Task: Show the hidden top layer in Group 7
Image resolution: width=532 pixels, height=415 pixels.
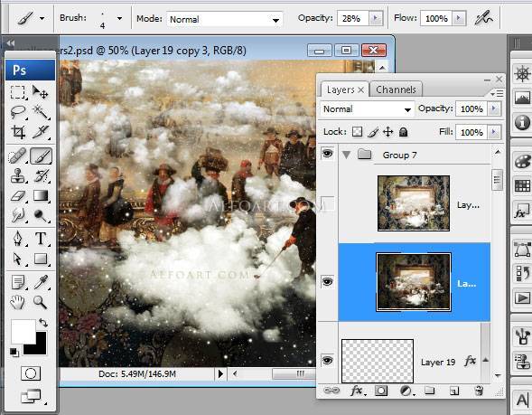Action: tap(327, 203)
